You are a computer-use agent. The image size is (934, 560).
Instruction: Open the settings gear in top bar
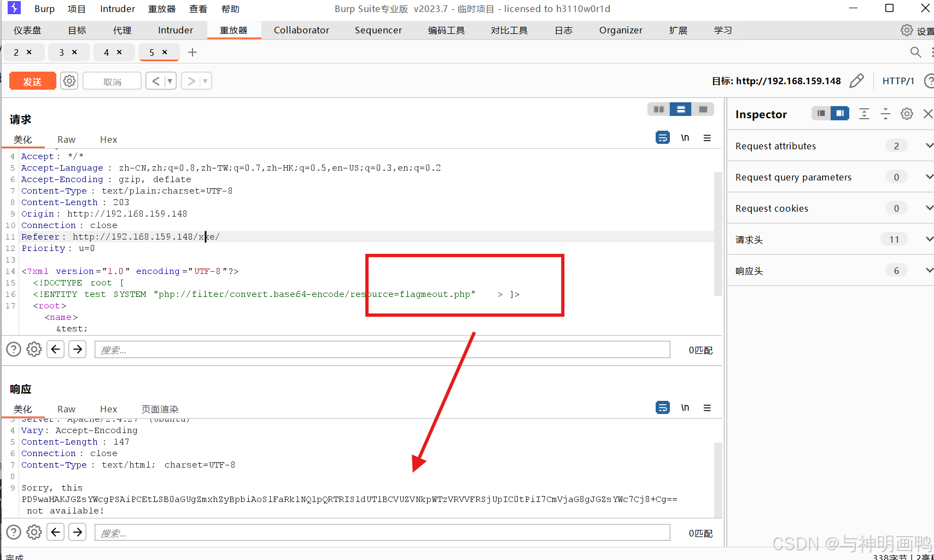(x=907, y=30)
